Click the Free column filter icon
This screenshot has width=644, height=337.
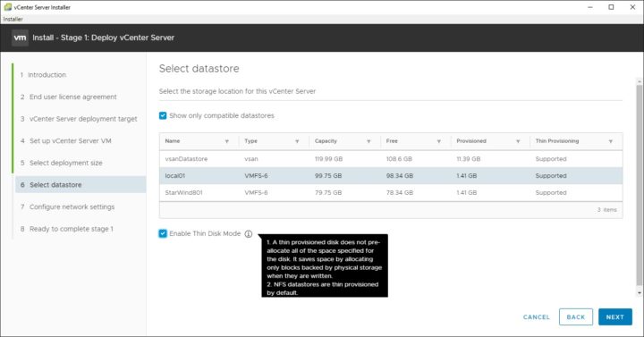click(438, 141)
